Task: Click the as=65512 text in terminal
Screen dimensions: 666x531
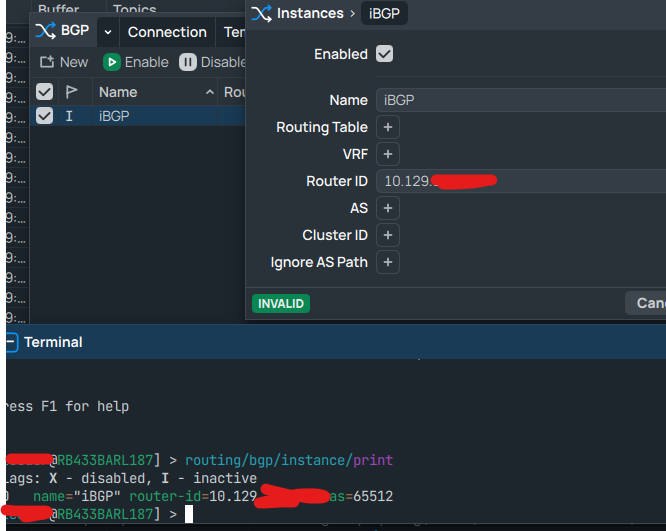Action: [361, 496]
